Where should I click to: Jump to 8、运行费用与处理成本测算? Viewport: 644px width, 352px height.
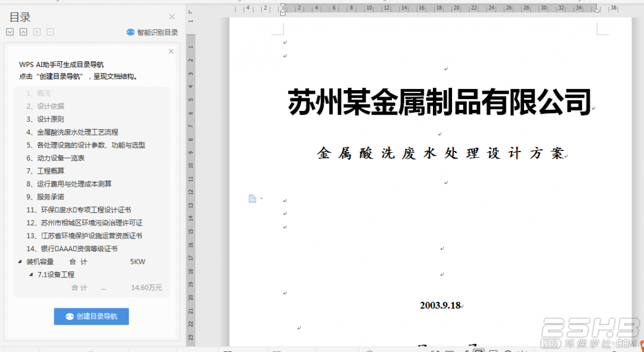[x=69, y=184]
